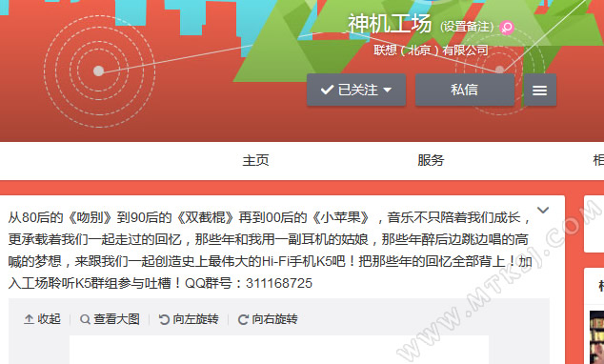Open the hamburger more-options menu button

[x=539, y=91]
